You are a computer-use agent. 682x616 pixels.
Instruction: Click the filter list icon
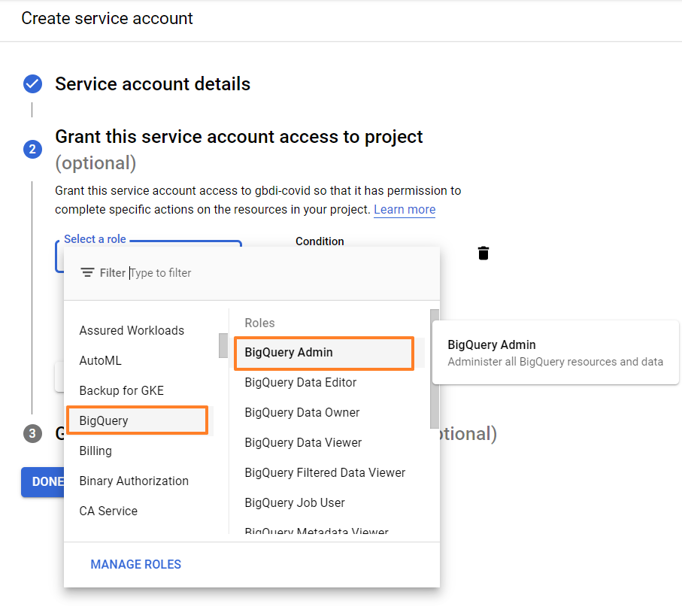pos(87,273)
